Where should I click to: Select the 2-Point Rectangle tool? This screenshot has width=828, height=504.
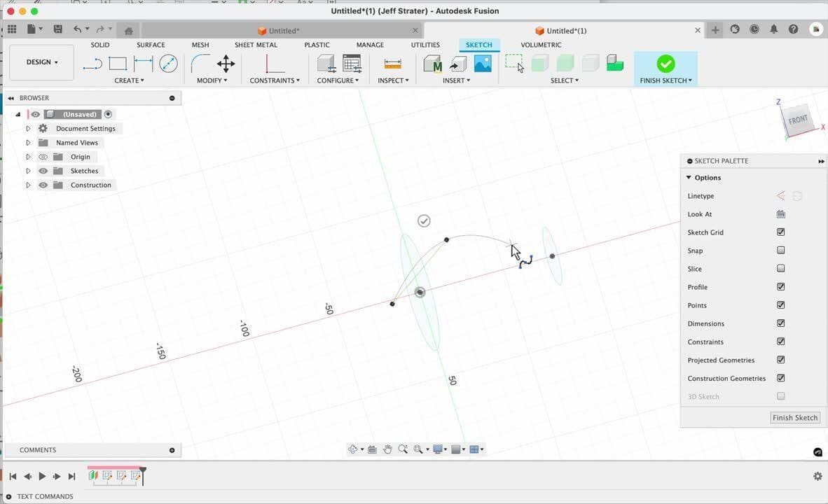[x=118, y=64]
